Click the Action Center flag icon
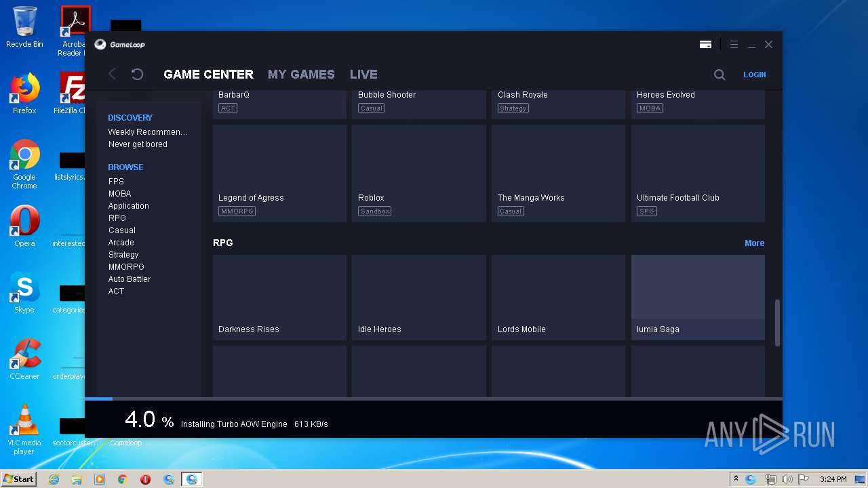 [x=803, y=479]
